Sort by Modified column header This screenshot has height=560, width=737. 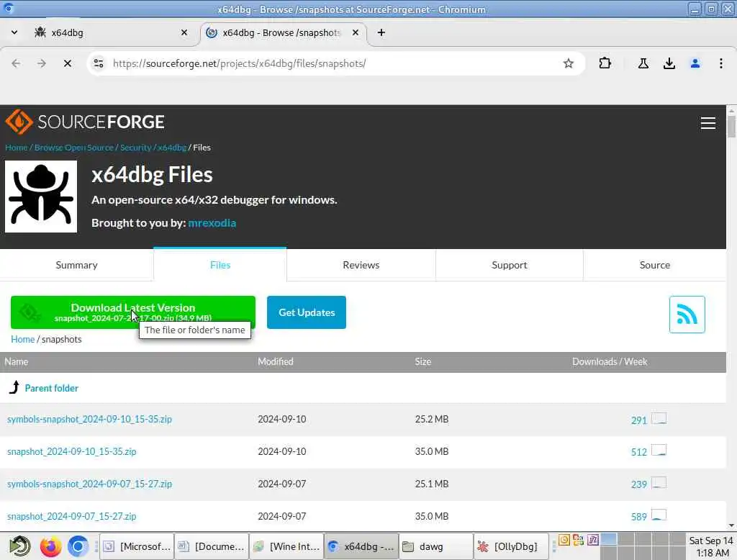pos(276,362)
